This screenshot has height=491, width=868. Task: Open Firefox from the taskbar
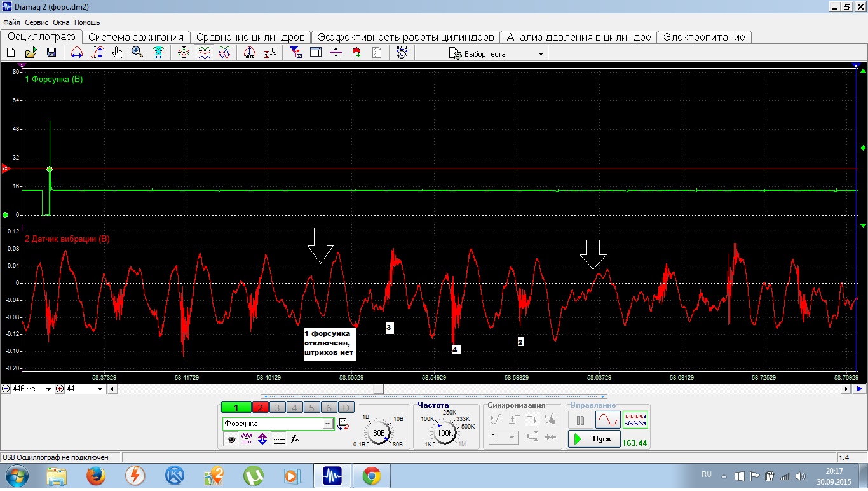tap(95, 476)
